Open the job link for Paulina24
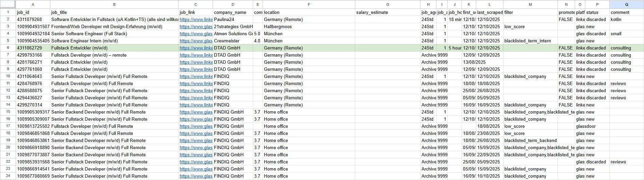The image size is (644, 180). coord(196,20)
